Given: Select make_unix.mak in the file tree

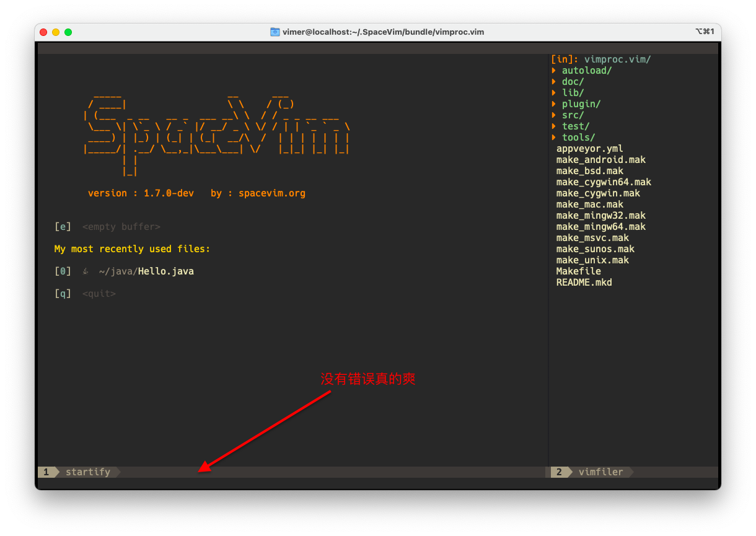Looking at the screenshot, I should (x=592, y=260).
